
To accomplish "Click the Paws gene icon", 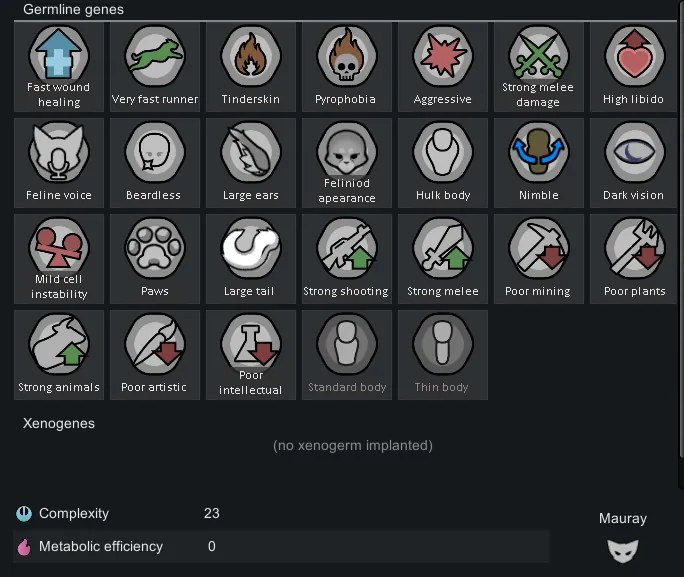I will (x=155, y=248).
